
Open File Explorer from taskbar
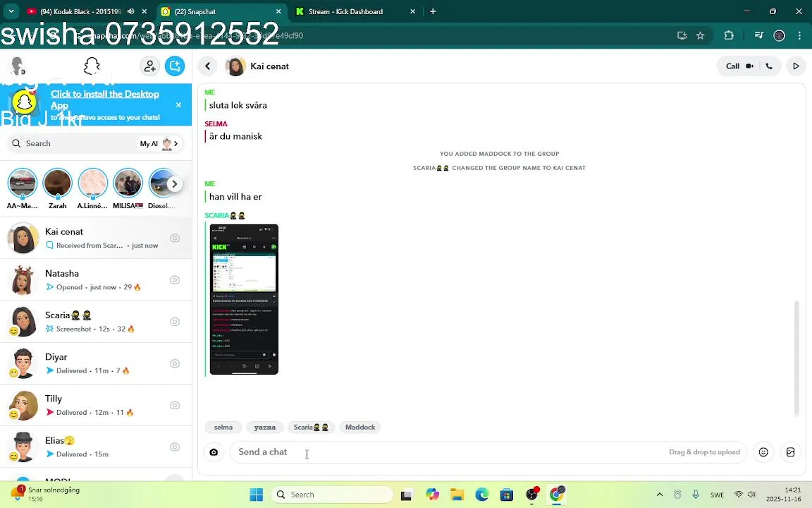click(x=457, y=495)
